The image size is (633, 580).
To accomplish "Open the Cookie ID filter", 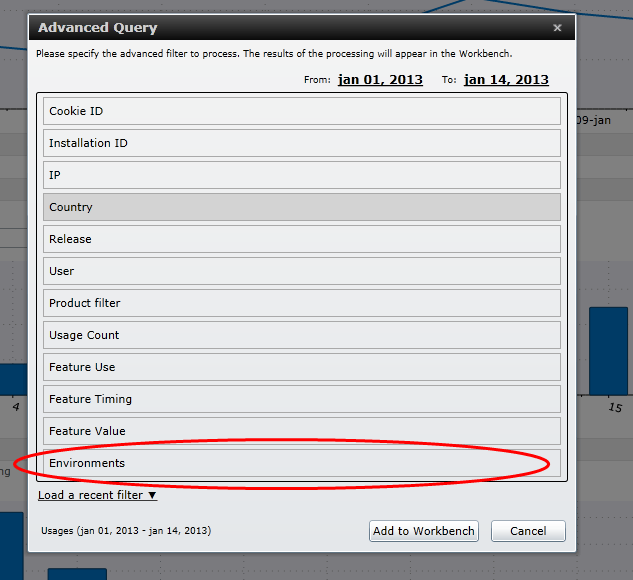I will click(302, 111).
